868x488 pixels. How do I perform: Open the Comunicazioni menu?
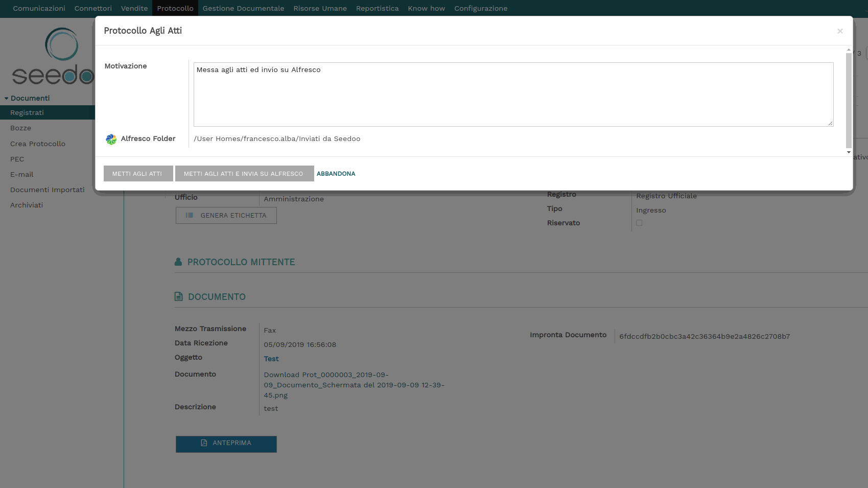[x=39, y=8]
